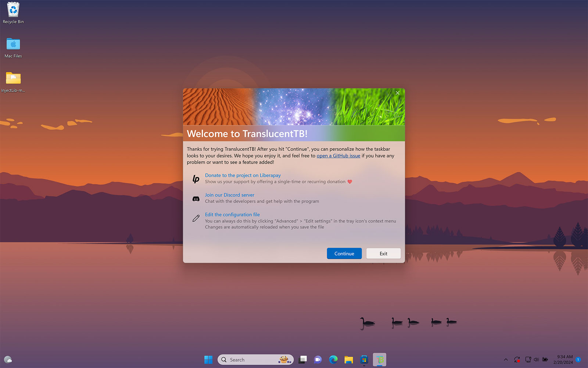Open Donate to the project on Liberapay link
The height and width of the screenshot is (368, 588).
(x=243, y=175)
